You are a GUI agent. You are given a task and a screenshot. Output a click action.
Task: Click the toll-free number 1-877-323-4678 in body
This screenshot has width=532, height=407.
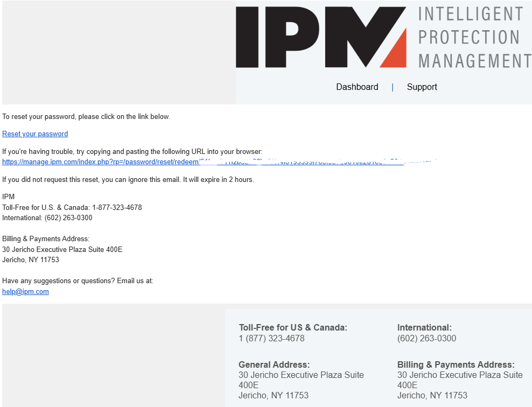tap(117, 207)
